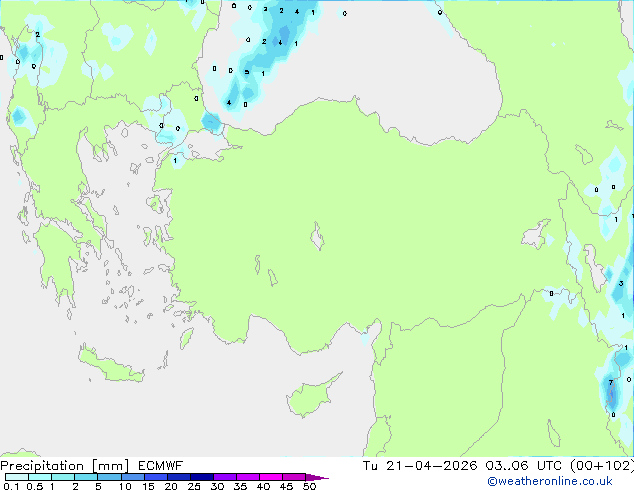Pick the palest cyan 0.1–0.5 mm legend swatch
Screen dimensions: 634x490
pos(17,477)
